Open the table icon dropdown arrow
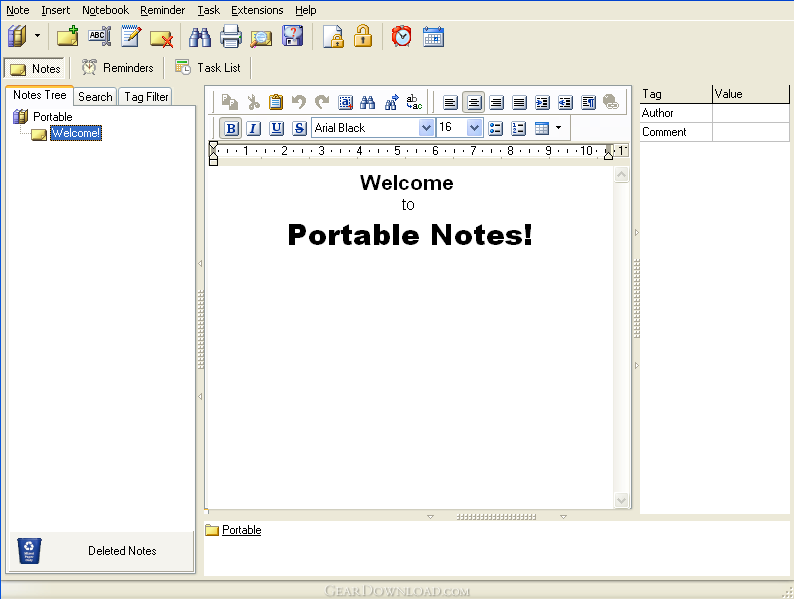Image resolution: width=794 pixels, height=599 pixels. click(559, 128)
